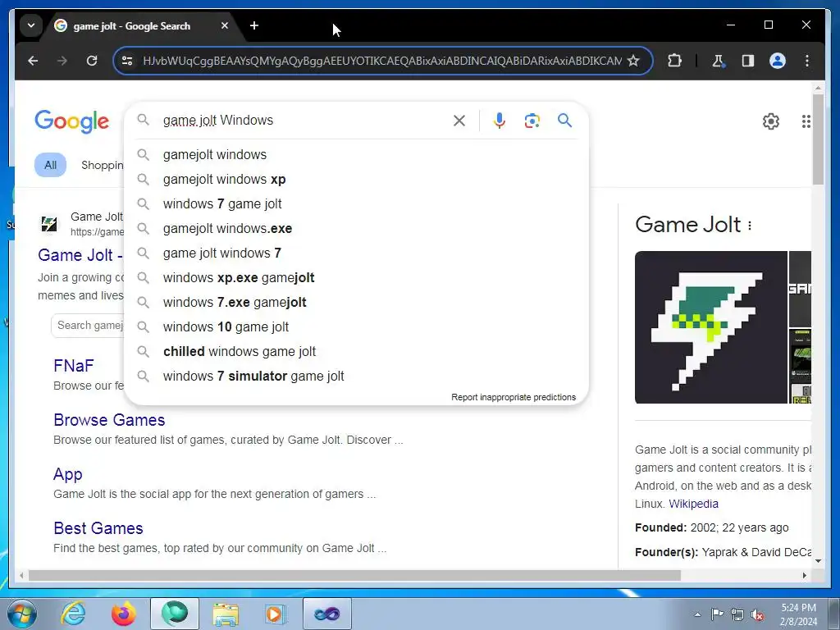Viewport: 840px width, 630px height.
Task: Open Google quick settings gear
Action: click(x=770, y=121)
